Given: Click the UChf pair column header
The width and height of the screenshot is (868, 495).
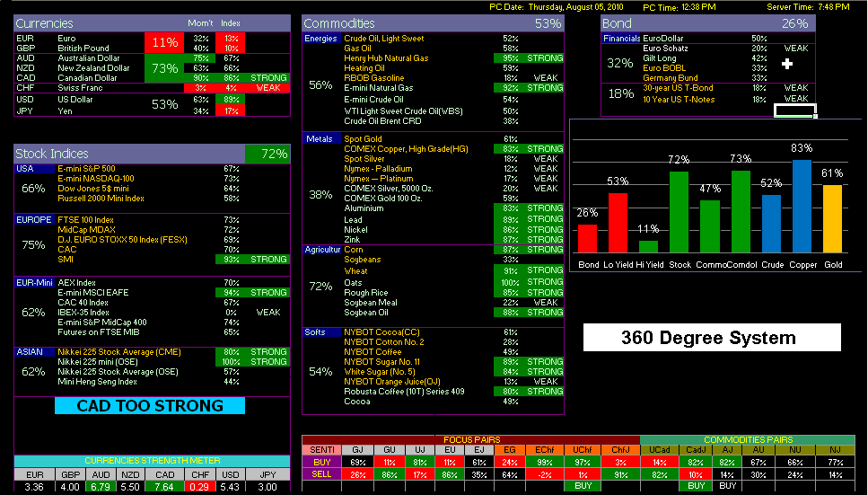Looking at the screenshot, I should (x=583, y=449).
